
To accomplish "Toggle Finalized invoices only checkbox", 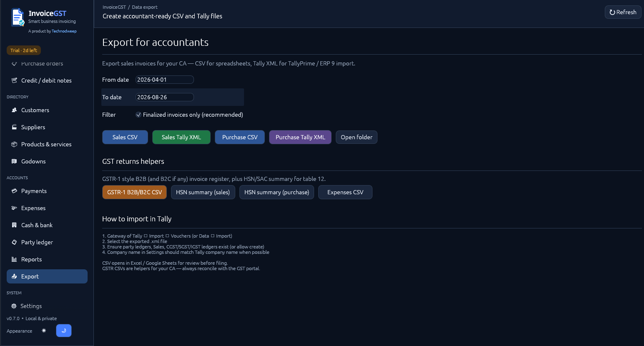I will (138, 115).
